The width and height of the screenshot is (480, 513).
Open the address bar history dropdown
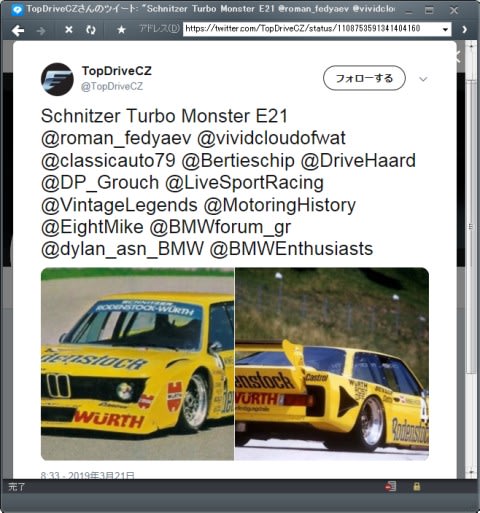click(x=445, y=29)
